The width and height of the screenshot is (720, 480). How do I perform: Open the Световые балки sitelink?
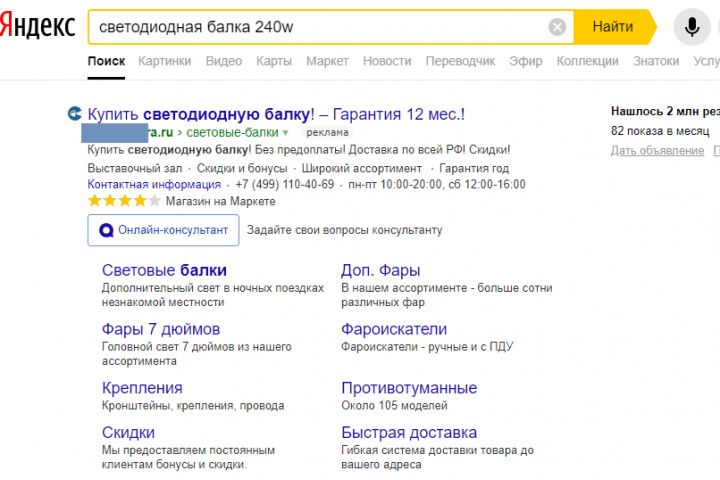(x=164, y=270)
